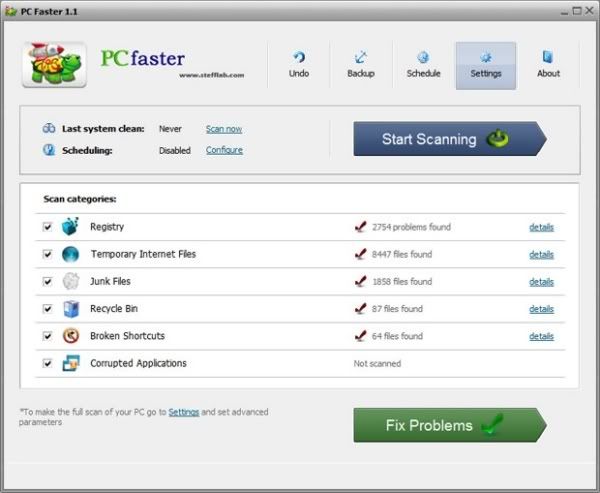Click the Junk Files icon
Image resolution: width=600 pixels, height=493 pixels.
point(71,281)
